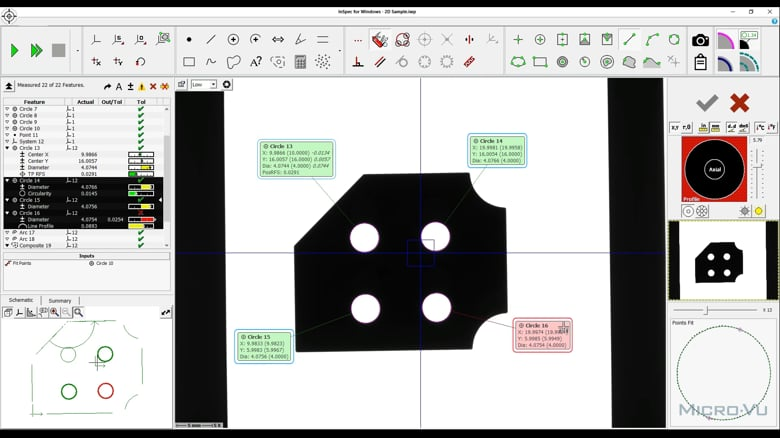780x438 pixels.
Task: Collapse the Circle 15 tree node
Action: (7, 200)
